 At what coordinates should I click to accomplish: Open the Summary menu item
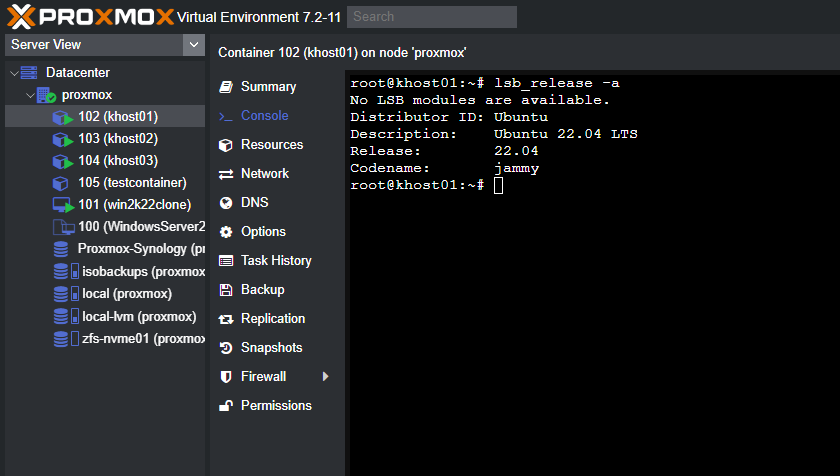pyautogui.click(x=268, y=87)
